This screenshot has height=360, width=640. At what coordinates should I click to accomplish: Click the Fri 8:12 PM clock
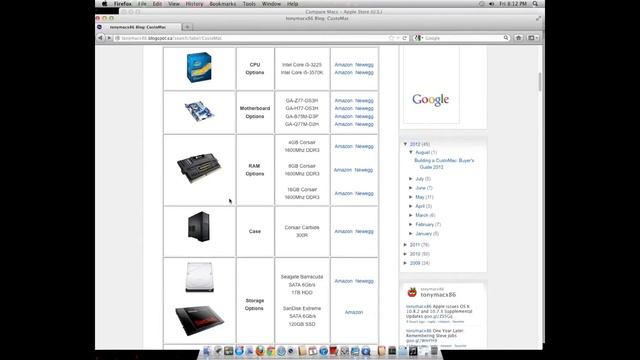click(x=513, y=4)
